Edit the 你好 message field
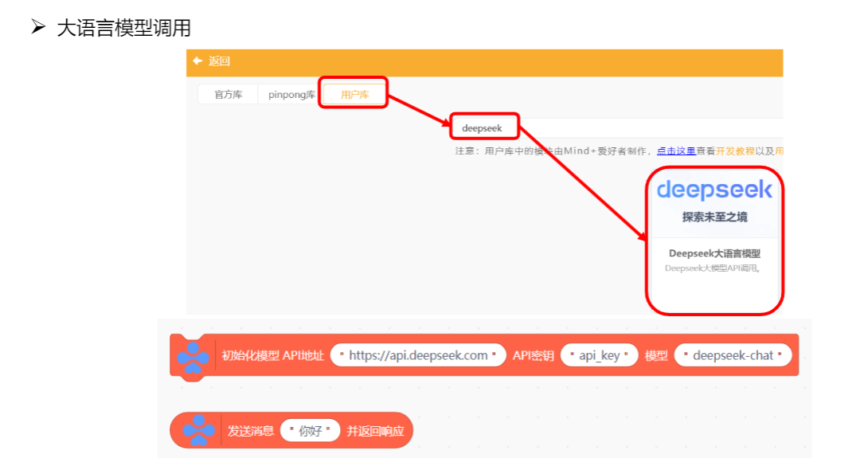Viewport: 868px width, 458px height. click(310, 431)
